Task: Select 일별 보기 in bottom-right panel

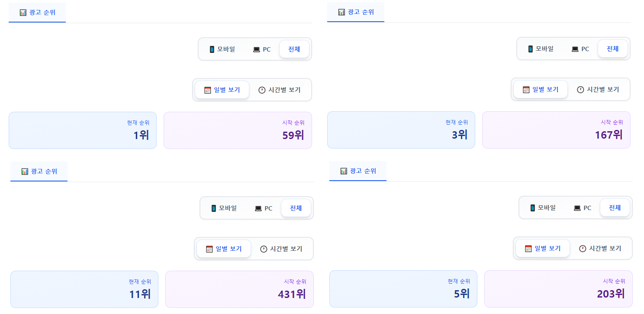Action: coord(543,248)
